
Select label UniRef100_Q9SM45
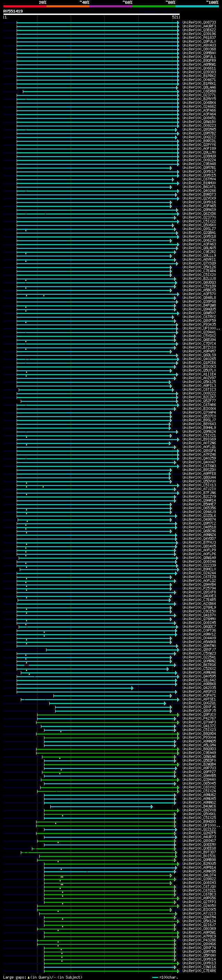coord(199,129)
